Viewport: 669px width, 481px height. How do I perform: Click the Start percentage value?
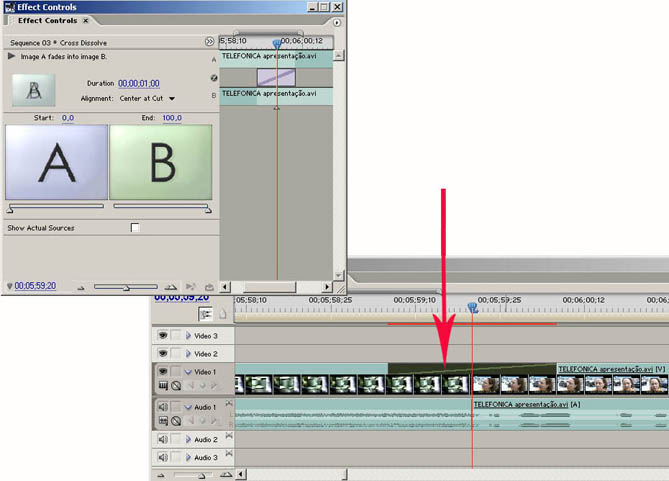click(68, 118)
